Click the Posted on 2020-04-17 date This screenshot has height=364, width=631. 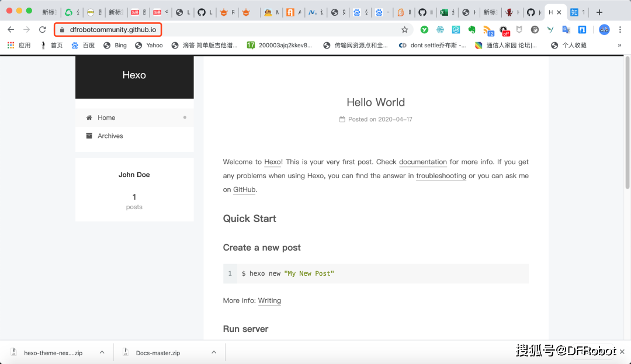coord(376,119)
